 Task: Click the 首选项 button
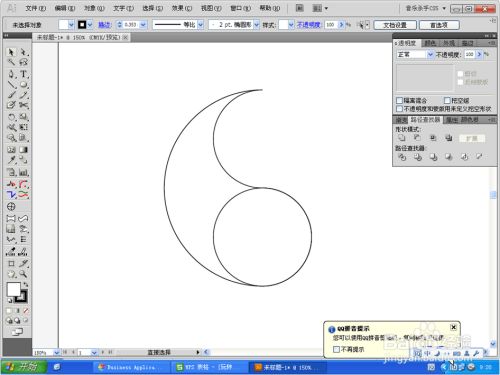point(439,25)
